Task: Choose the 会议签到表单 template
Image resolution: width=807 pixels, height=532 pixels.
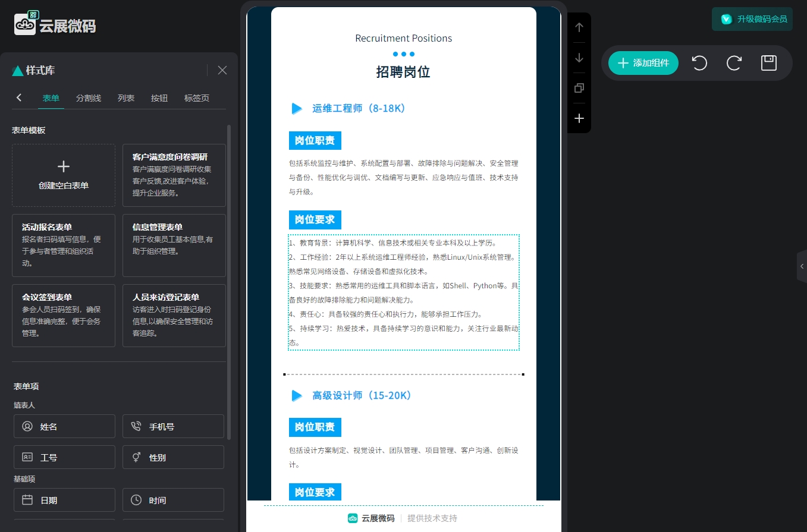Action: (64, 316)
